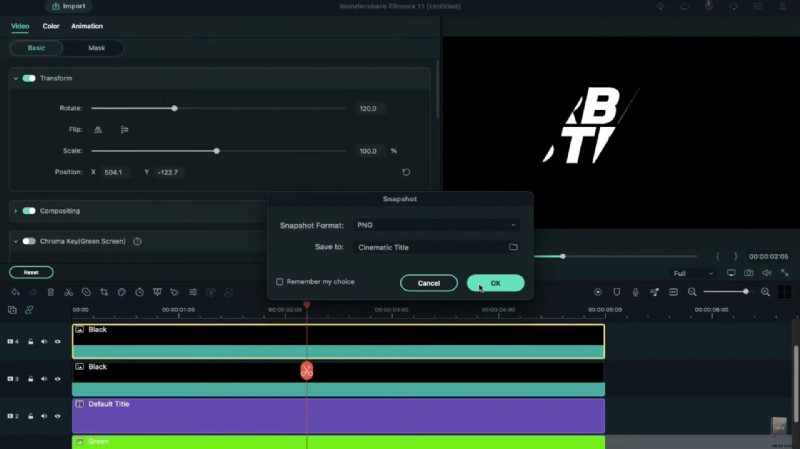Click the delete trash icon in timeline toolbar
Image resolution: width=800 pixels, height=449 pixels.
pyautogui.click(x=50, y=292)
